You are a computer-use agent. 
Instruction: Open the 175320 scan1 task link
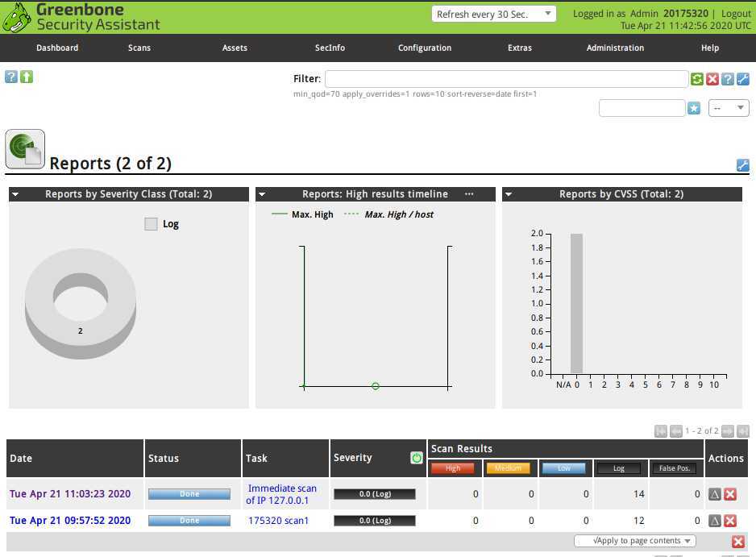[278, 521]
